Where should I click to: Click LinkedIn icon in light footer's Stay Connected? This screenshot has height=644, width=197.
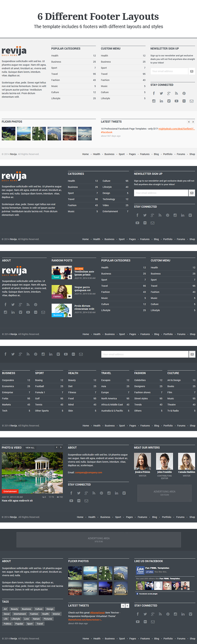click(x=161, y=101)
